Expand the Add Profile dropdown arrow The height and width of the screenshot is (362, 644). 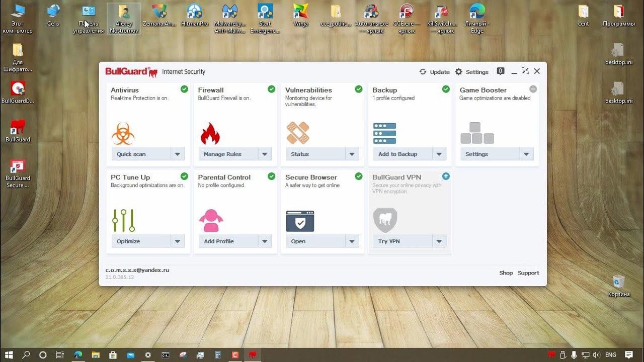(265, 241)
